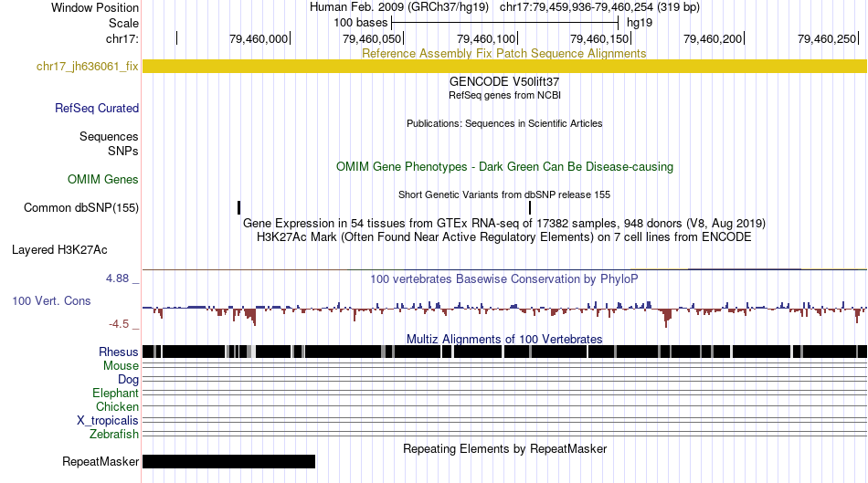Click the first dbSNP variant tick mark
Screen dimensions: 868x483
coord(238,207)
